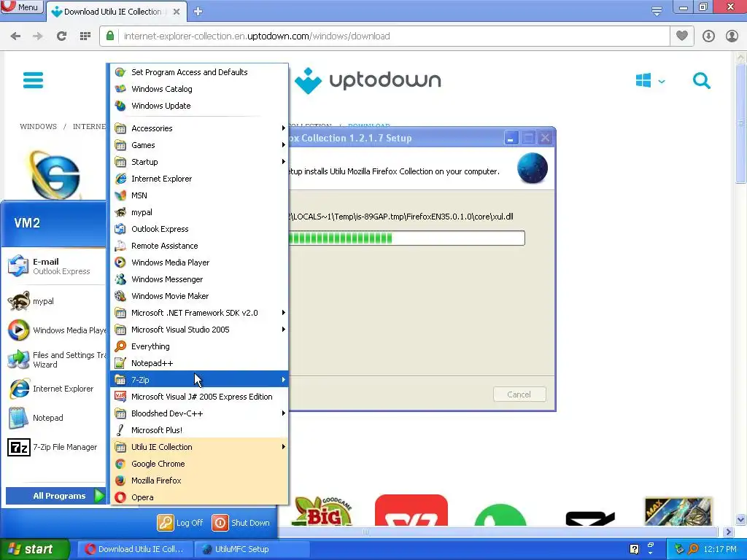Switch to Download Utilu IE Coll taskbar item
This screenshot has height=560, width=747.
coord(135,549)
